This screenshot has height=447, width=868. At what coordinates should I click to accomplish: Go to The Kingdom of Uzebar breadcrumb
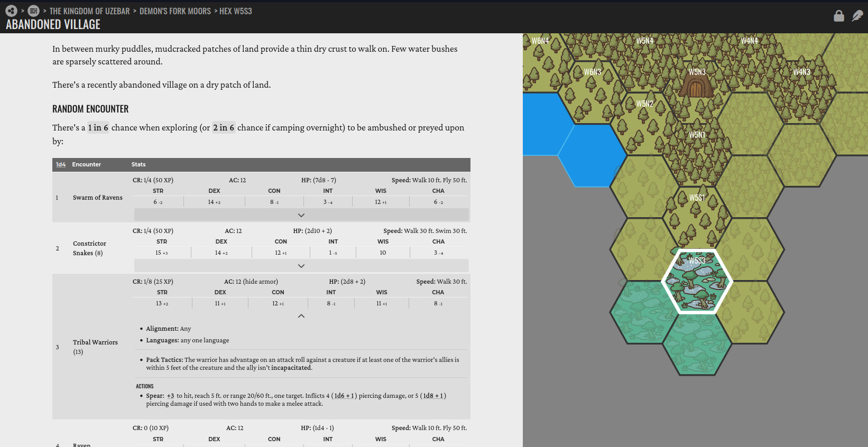point(89,11)
